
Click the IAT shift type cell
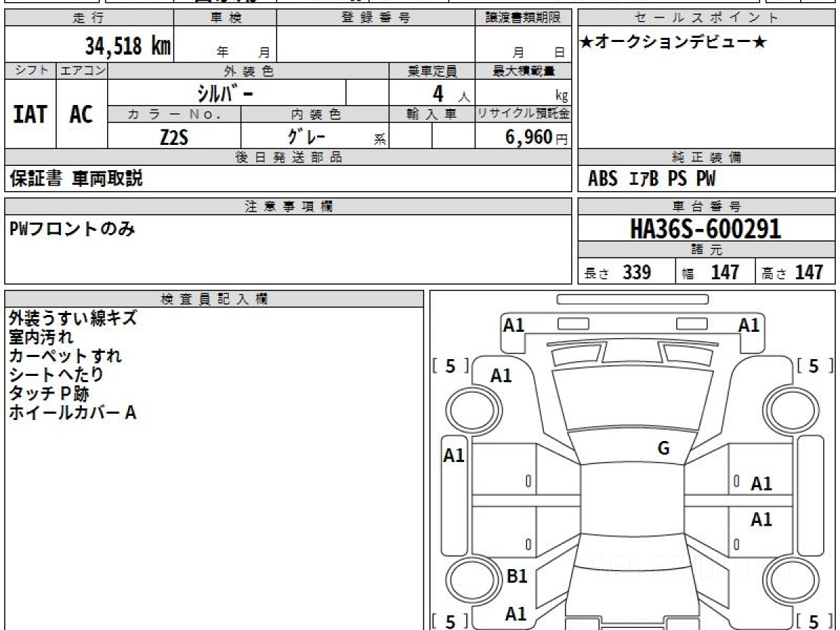point(30,114)
